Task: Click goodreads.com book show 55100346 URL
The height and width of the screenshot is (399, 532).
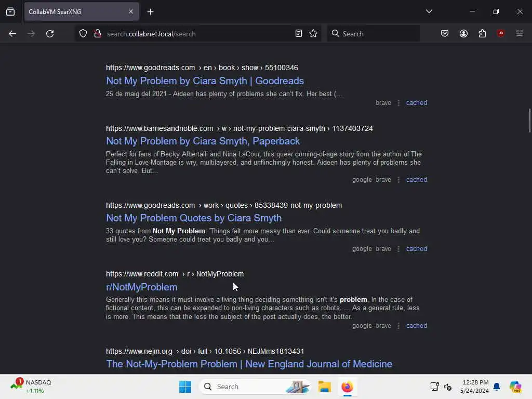Action: coord(202,68)
